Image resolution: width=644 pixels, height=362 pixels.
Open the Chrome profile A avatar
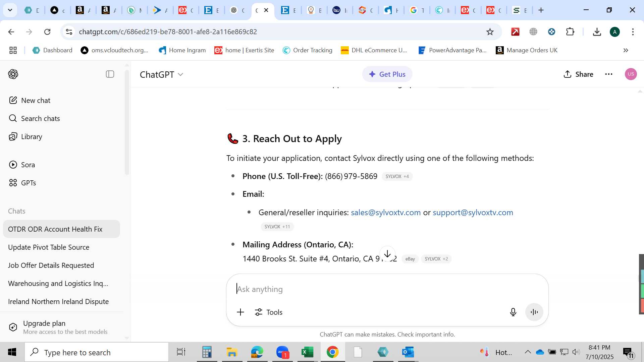click(615, 32)
